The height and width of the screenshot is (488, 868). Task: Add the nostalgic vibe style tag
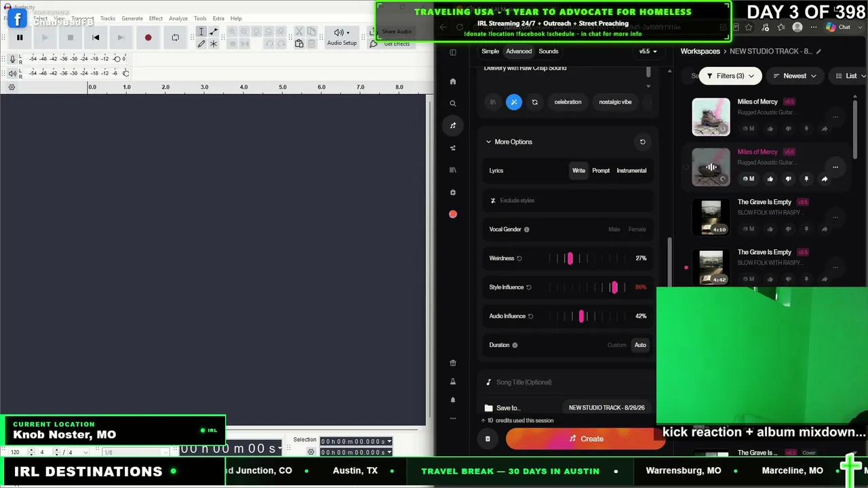click(x=615, y=102)
